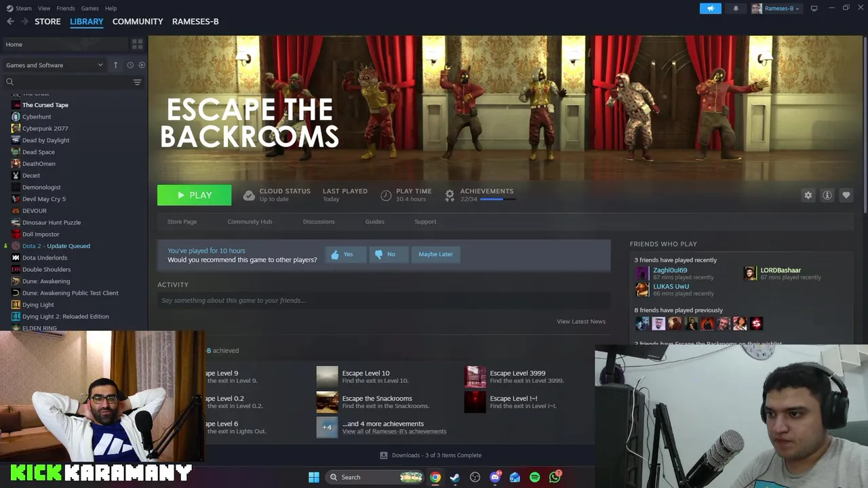Viewport: 868px width, 488px height.
Task: Click the Escape Level 10 achievement thumbnail
Action: [x=327, y=377]
